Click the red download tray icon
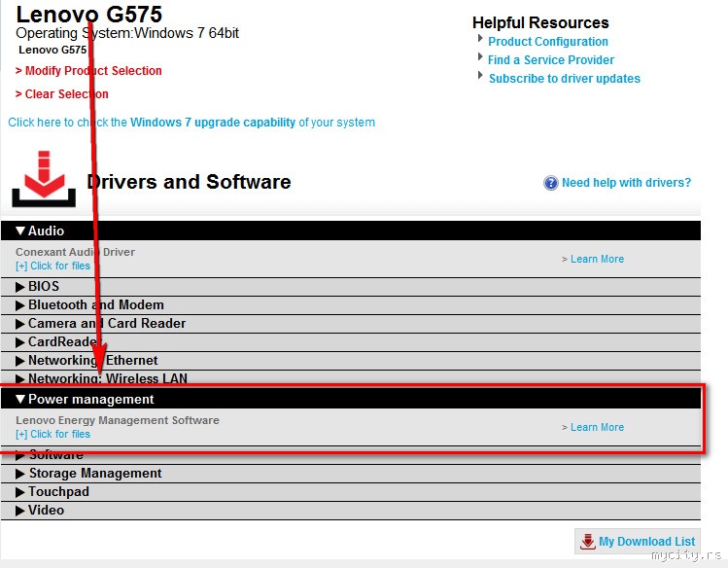 [44, 179]
